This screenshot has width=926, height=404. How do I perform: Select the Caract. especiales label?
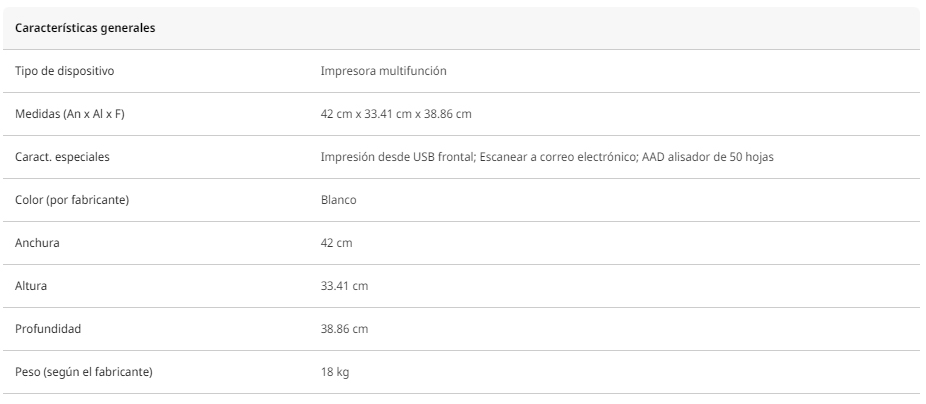(x=62, y=157)
